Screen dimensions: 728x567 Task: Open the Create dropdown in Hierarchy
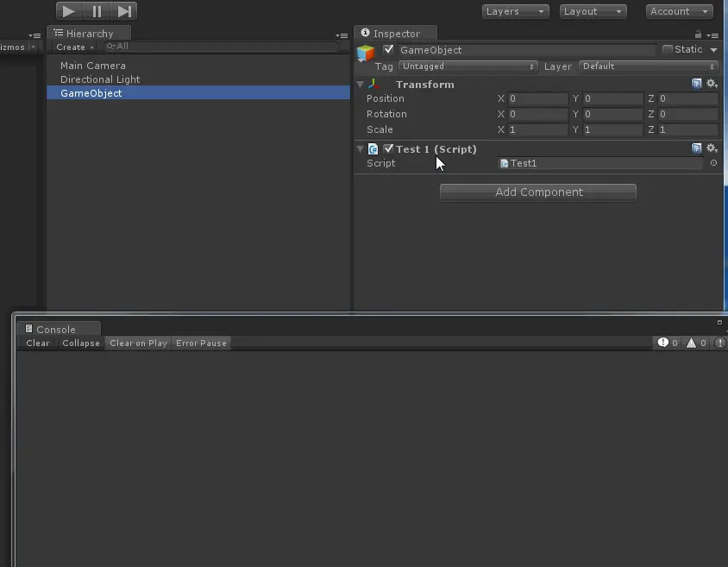pyautogui.click(x=75, y=47)
